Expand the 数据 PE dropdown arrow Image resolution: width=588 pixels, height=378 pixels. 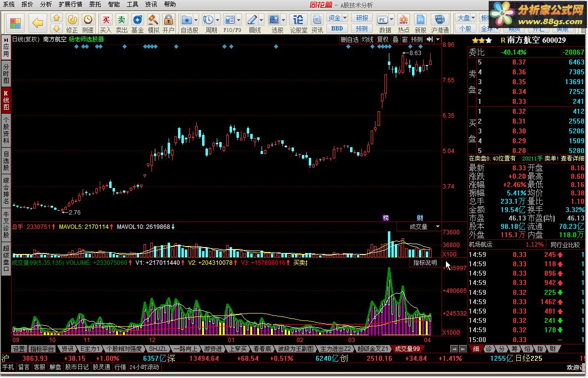[x=391, y=20]
